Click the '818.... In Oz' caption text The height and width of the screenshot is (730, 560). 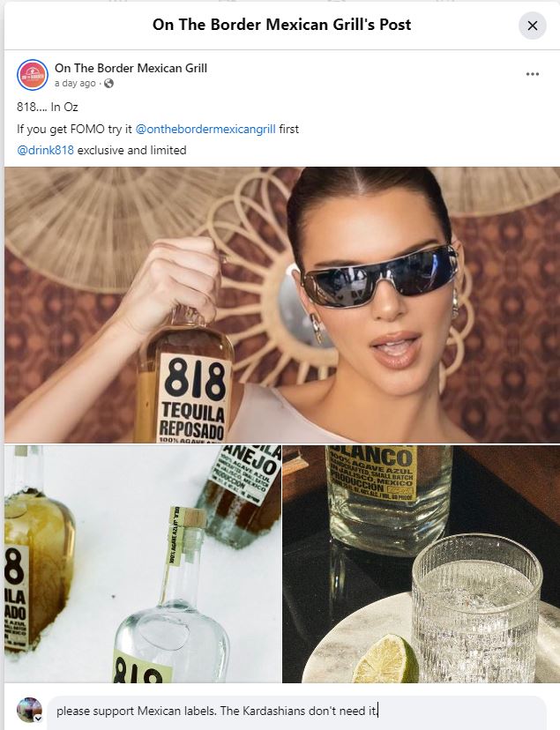pos(48,107)
